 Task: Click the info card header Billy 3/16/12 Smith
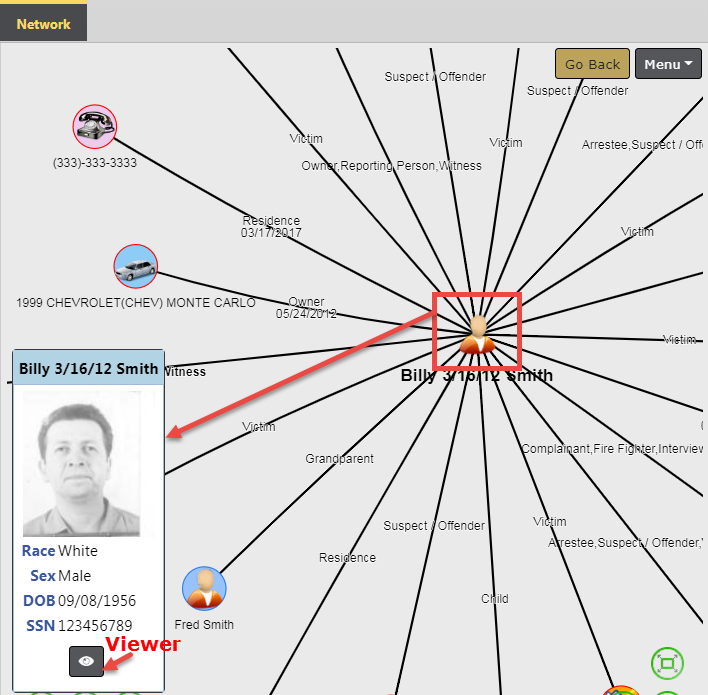[x=88, y=368]
